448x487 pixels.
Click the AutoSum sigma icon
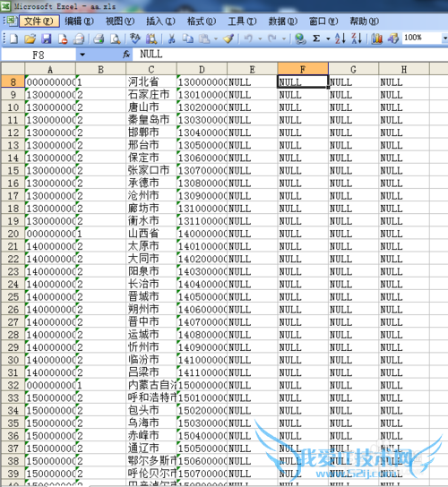click(316, 38)
